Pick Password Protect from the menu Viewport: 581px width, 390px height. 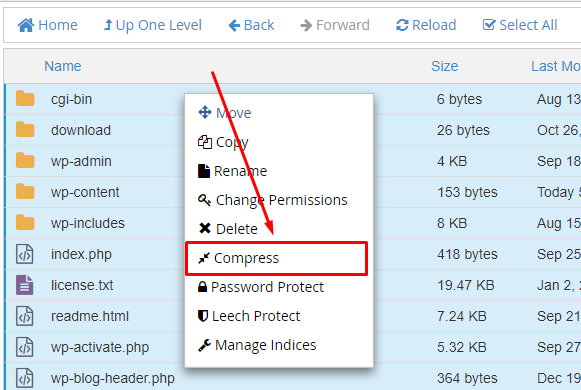click(x=261, y=287)
